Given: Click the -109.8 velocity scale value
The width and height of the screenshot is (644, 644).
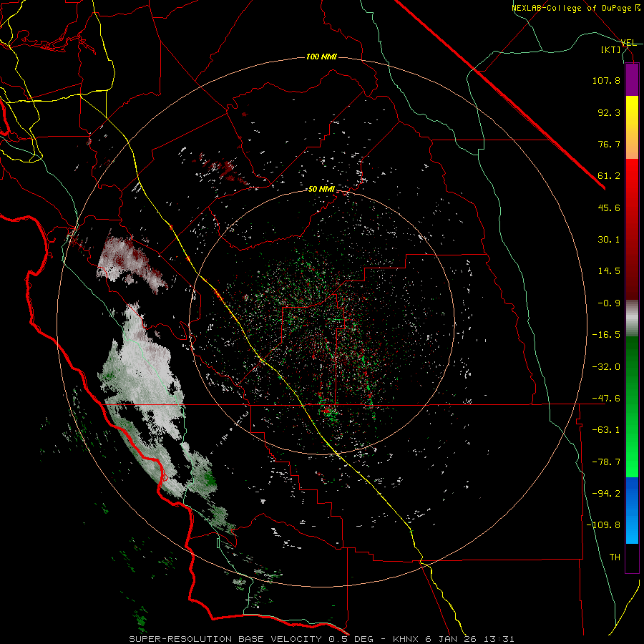Looking at the screenshot, I should pos(603,525).
